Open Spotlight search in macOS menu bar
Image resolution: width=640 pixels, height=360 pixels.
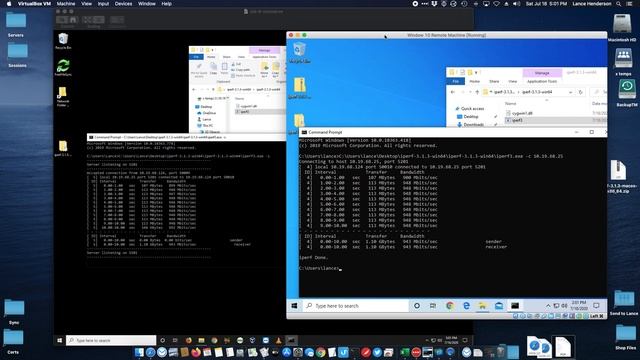click(619, 4)
